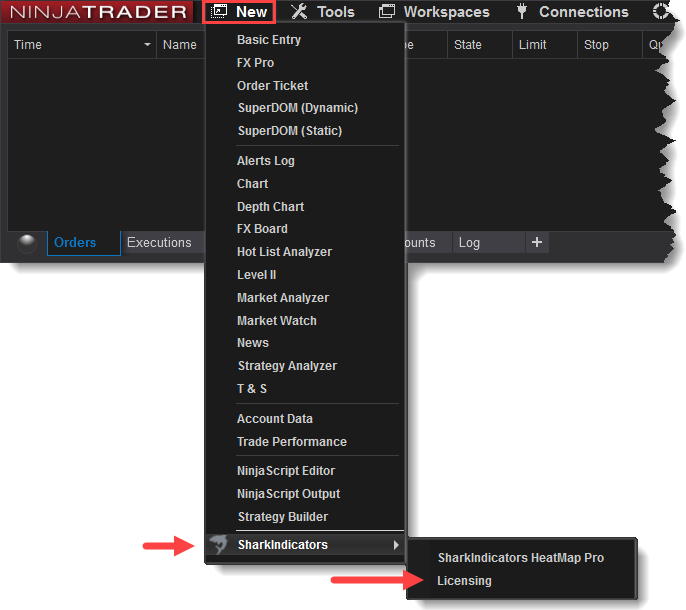Open SuperDOM (Dynamic)
This screenshot has height=610, width=686.
pyautogui.click(x=298, y=108)
